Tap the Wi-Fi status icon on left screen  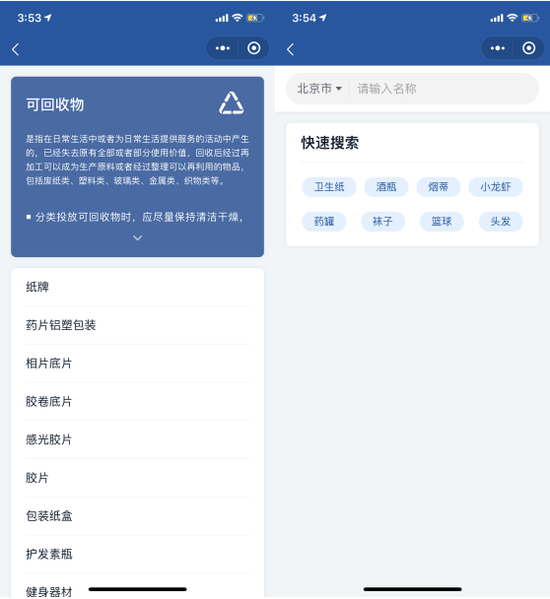237,18
